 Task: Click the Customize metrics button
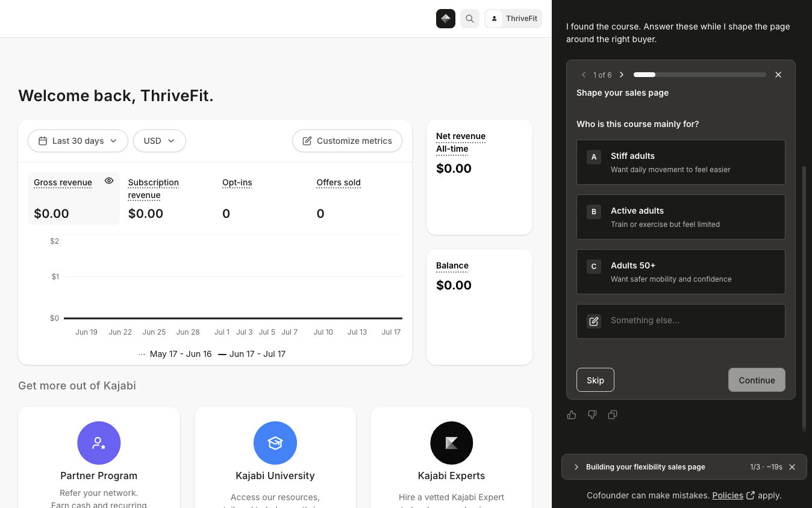tap(347, 141)
